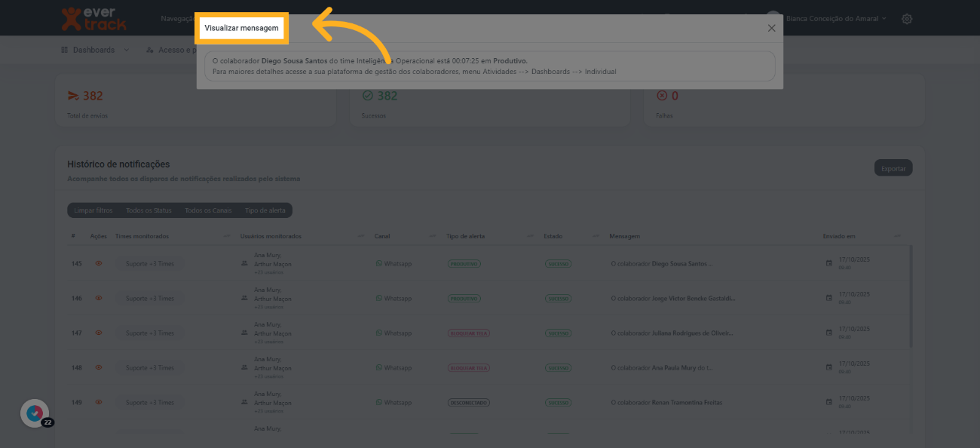Open the floating chat widget with 22 badge
Viewport: 980px width, 448px height.
(35, 413)
